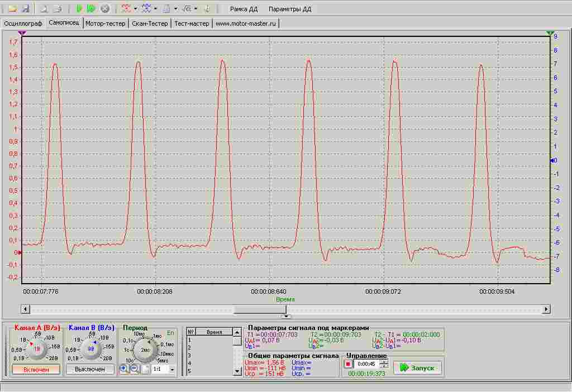
Task: Click the time label 00:00:09:072
Action: click(383, 291)
